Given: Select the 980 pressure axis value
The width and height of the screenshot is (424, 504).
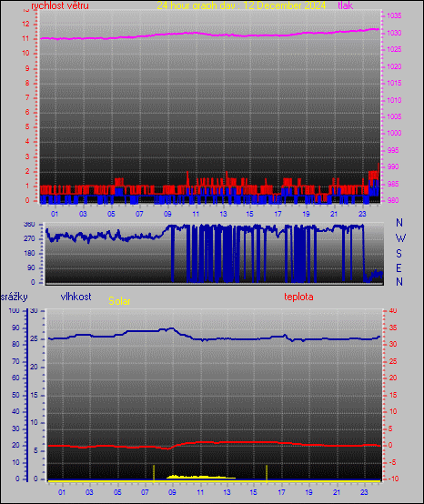Looking at the screenshot, I should (393, 200).
